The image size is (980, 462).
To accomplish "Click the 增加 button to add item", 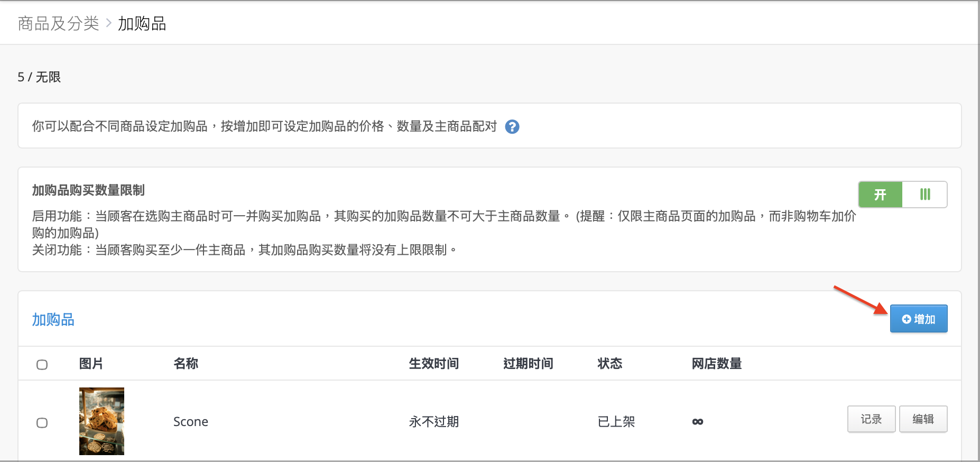I will coord(919,319).
